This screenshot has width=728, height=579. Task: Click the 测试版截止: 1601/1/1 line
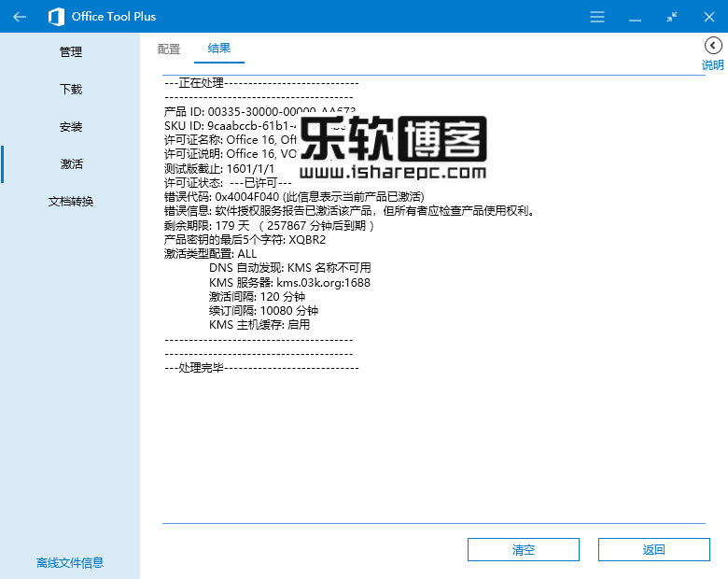[219, 169]
